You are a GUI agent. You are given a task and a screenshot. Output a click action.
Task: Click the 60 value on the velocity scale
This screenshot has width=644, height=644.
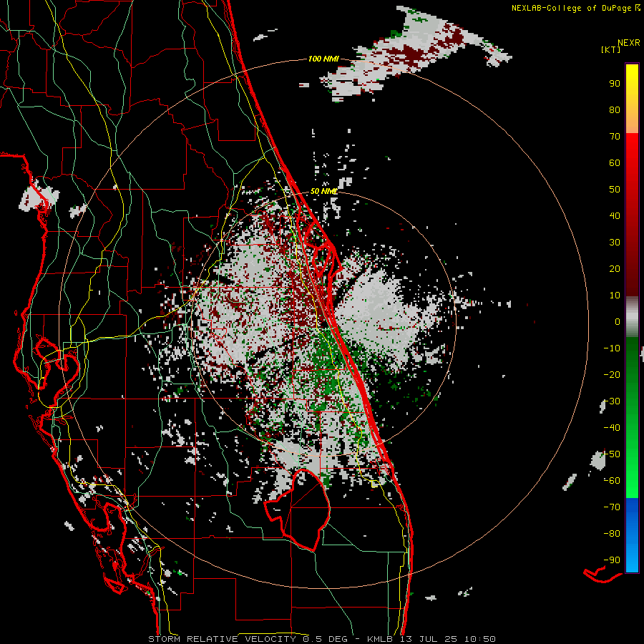coord(615,162)
